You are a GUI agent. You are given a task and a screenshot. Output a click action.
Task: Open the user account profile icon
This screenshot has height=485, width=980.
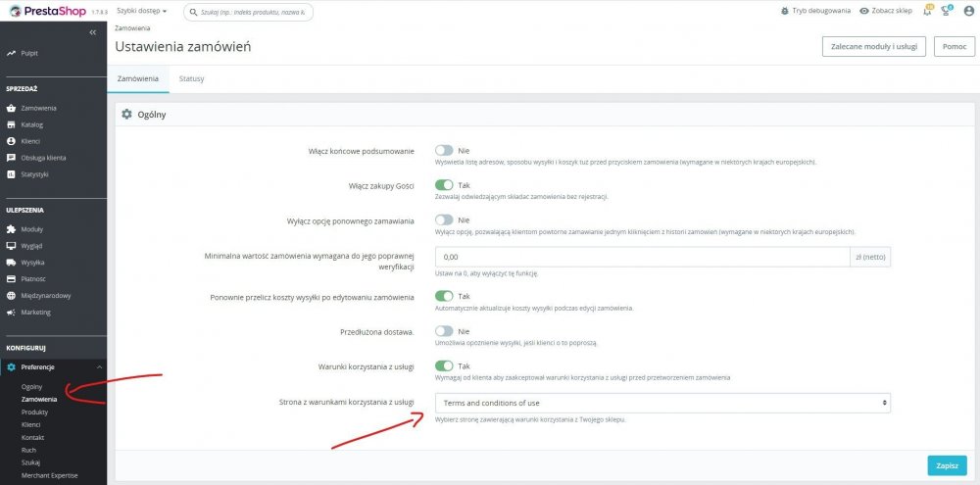(x=969, y=11)
